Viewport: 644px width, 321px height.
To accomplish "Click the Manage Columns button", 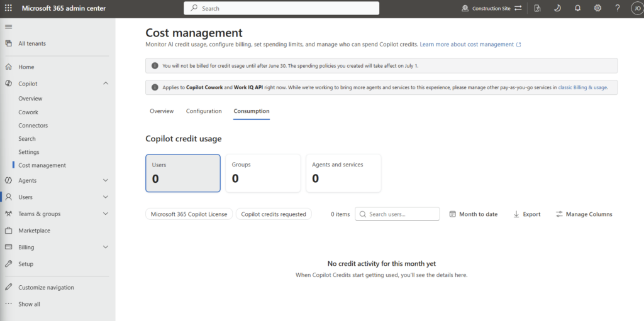I will coord(584,214).
